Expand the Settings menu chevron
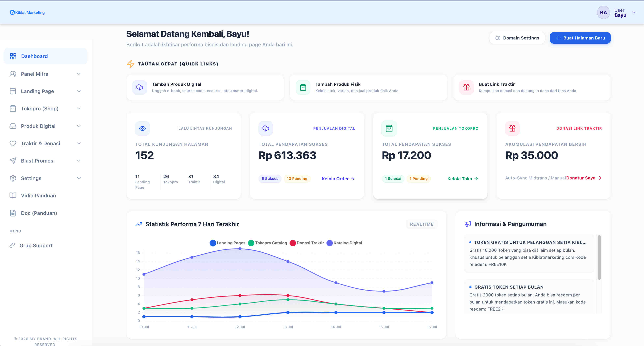 coord(79,178)
